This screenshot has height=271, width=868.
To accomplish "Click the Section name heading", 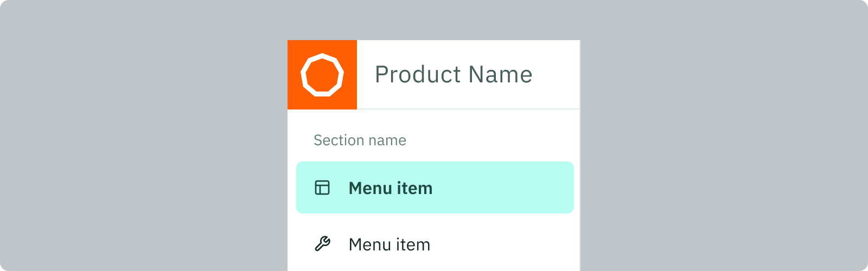I will [x=360, y=140].
